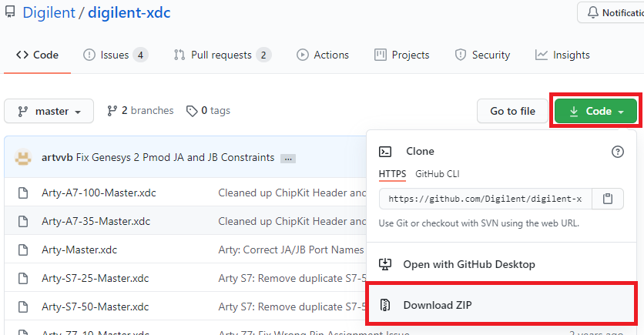The width and height of the screenshot is (644, 335).
Task: Open the Arty-S7-50-Master.xdc file link
Action: [95, 307]
